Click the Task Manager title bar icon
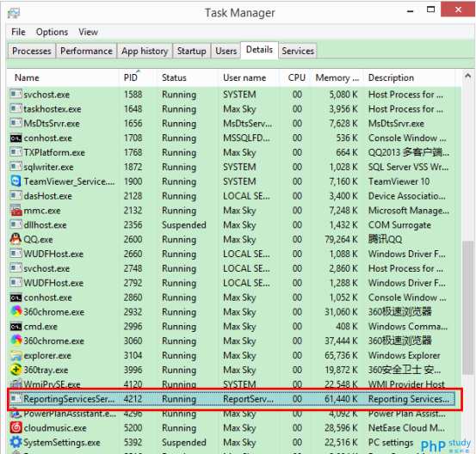The width and height of the screenshot is (476, 454). (x=14, y=13)
